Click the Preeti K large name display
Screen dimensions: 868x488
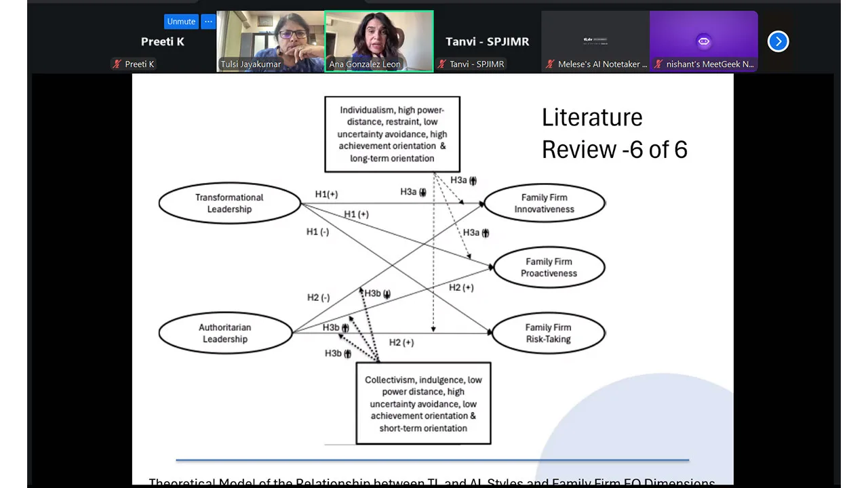[162, 41]
